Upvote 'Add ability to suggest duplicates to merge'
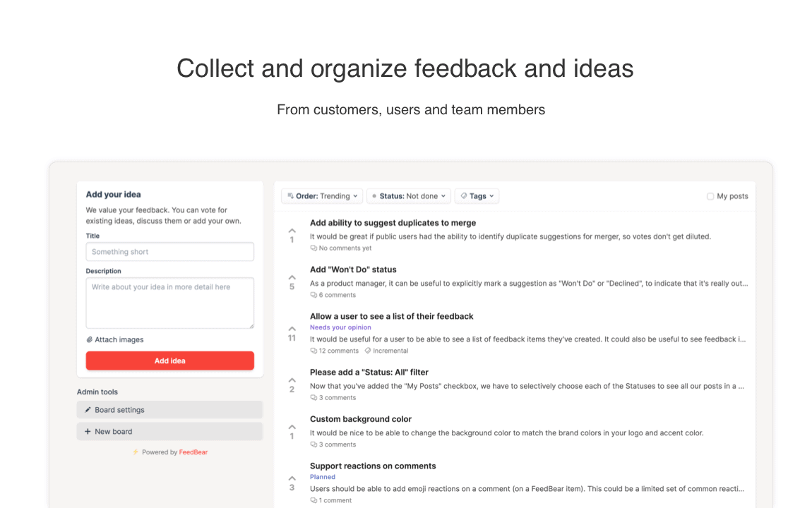Image resolution: width=812 pixels, height=508 pixels. coord(292,231)
